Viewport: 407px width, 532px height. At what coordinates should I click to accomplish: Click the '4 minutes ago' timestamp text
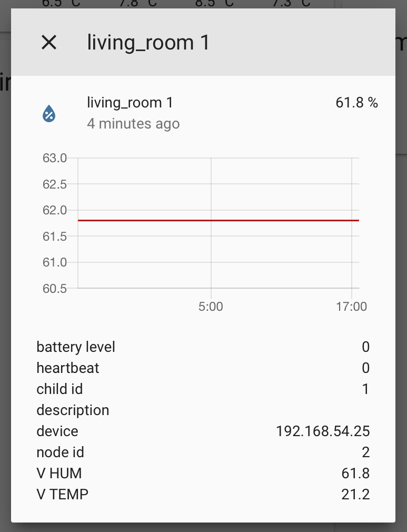[x=133, y=124]
